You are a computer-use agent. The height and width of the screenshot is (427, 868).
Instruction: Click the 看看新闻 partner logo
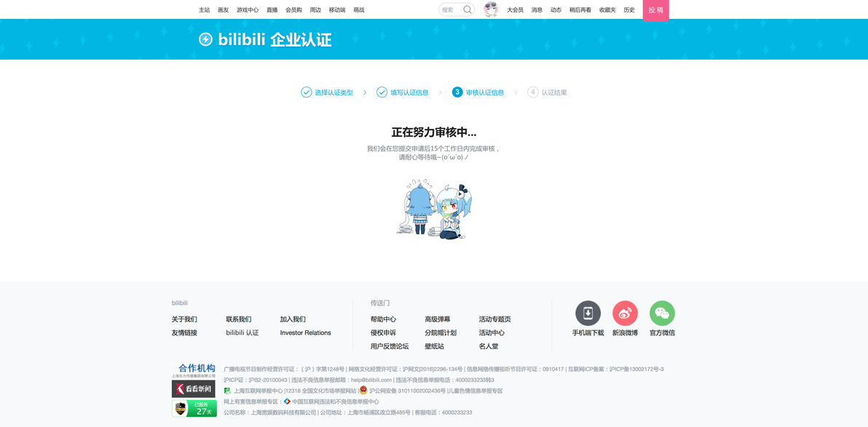pyautogui.click(x=193, y=389)
